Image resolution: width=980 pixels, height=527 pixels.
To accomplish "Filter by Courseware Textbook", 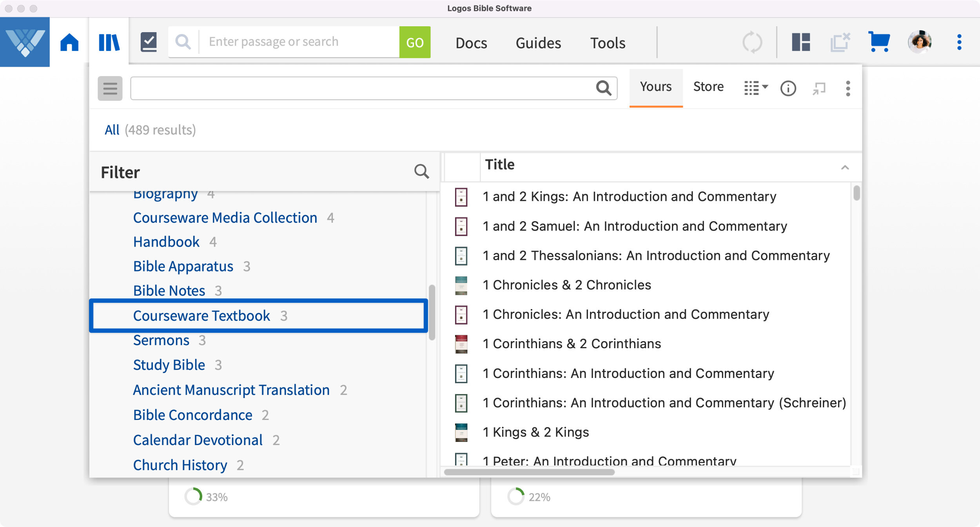I will (x=201, y=316).
